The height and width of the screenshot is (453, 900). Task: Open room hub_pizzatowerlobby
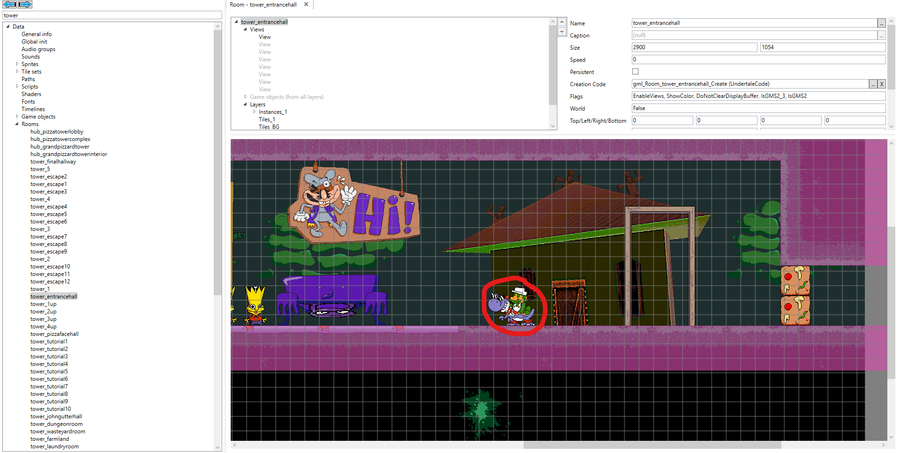(57, 131)
